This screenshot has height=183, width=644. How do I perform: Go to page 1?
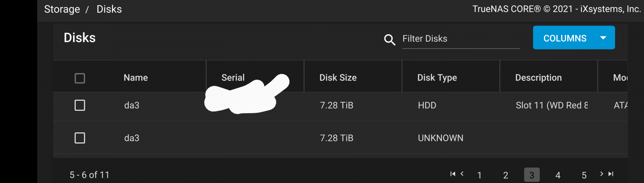coord(479,175)
